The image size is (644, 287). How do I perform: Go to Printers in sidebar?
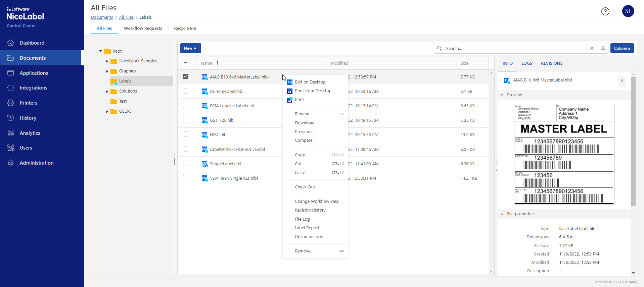(x=28, y=103)
